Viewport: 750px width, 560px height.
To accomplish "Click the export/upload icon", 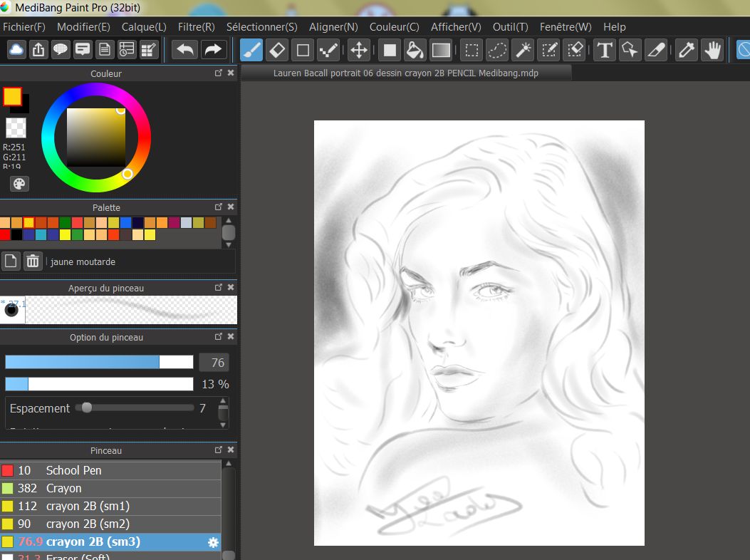I will [x=38, y=50].
